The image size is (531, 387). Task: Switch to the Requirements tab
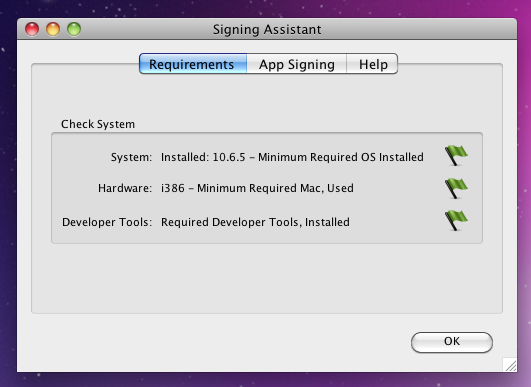[x=193, y=64]
